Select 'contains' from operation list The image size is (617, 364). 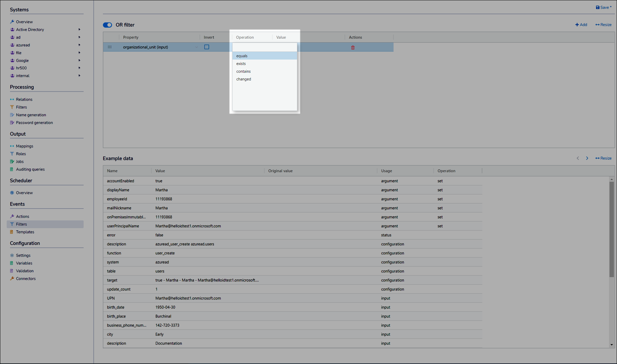(244, 71)
